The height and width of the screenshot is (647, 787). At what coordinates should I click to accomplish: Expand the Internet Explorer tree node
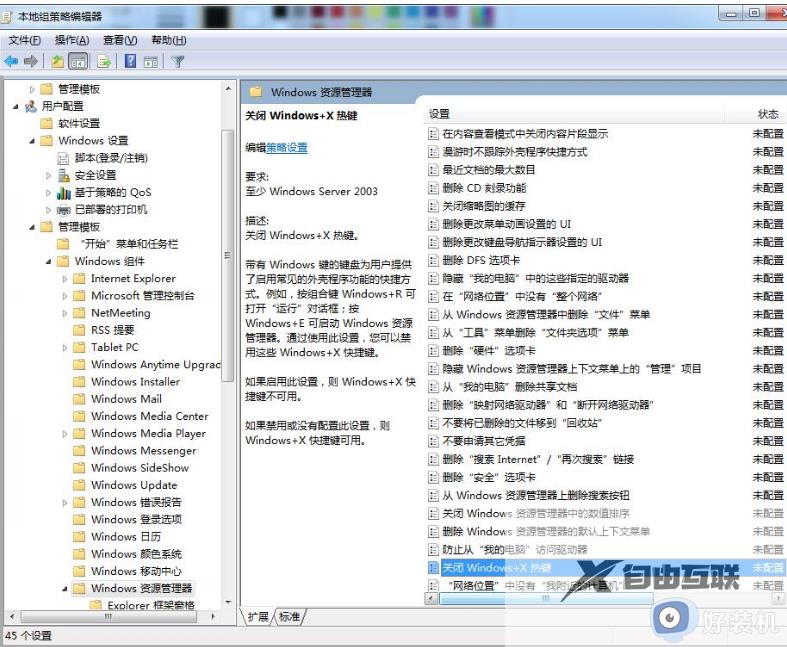[65, 279]
